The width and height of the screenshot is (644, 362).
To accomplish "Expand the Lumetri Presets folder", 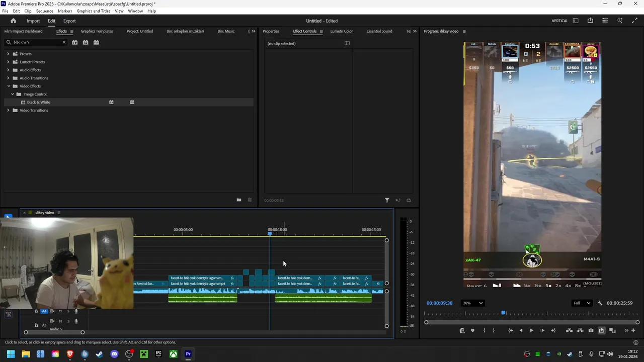I will tap(8, 62).
